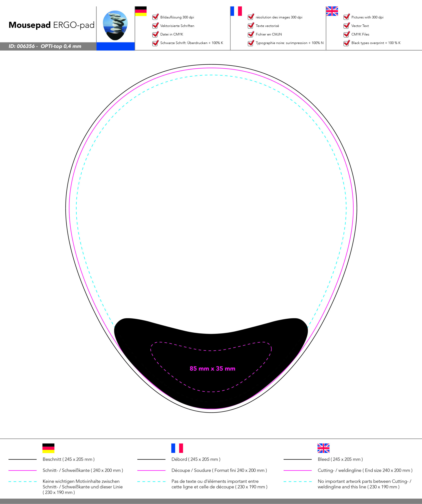Image resolution: width=422 pixels, height=504 pixels.
Task: Click the Mousepad ERGO-pad title
Action: [x=52, y=25]
